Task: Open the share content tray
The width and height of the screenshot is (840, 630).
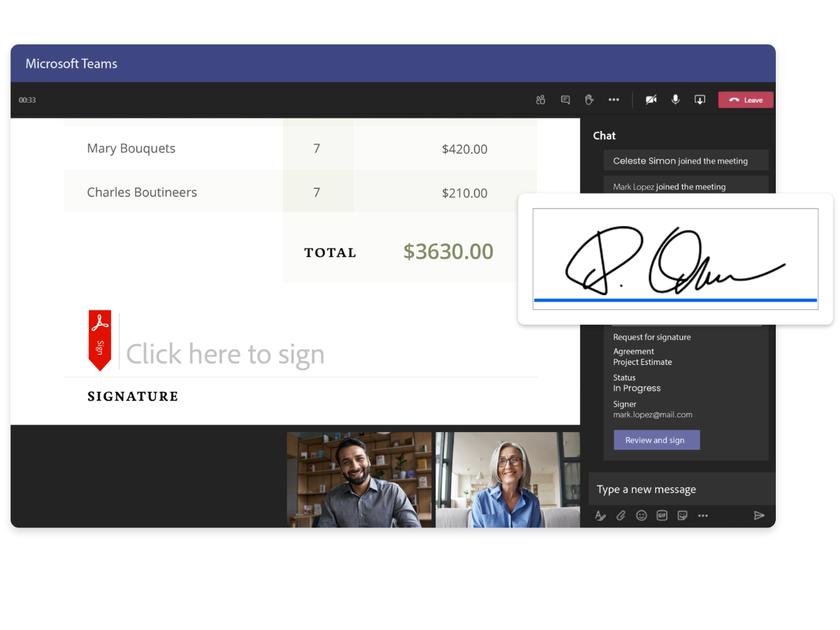Action: (700, 100)
